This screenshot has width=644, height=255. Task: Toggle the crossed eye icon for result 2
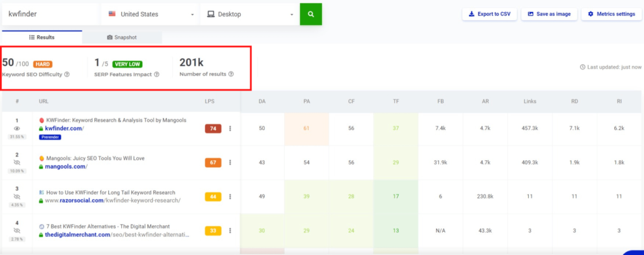17,162
